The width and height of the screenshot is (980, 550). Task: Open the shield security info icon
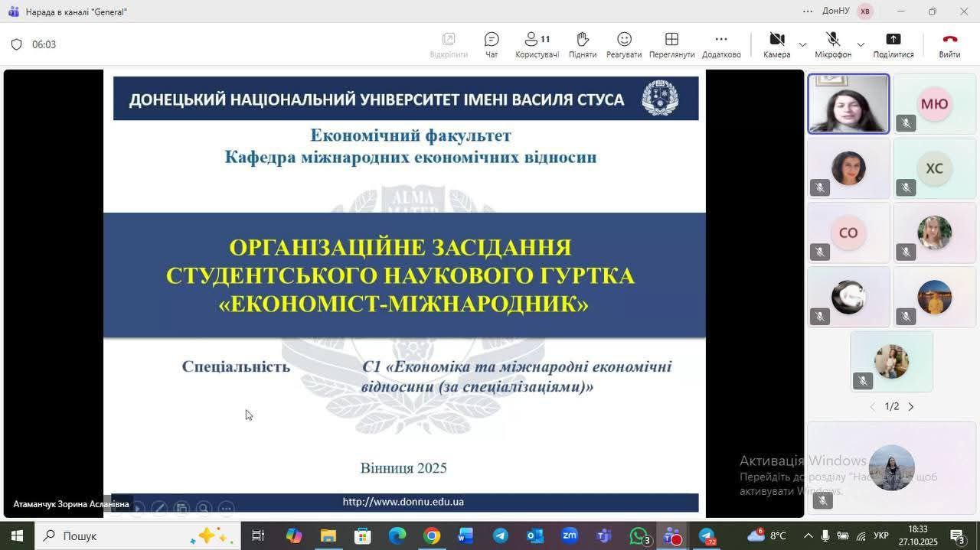click(16, 44)
